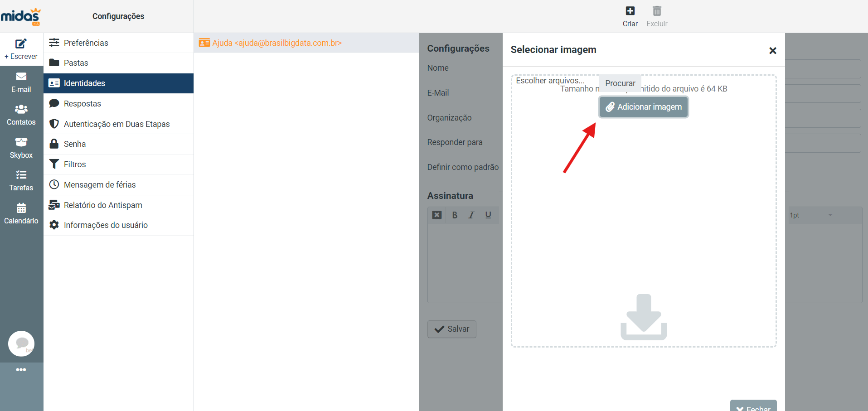Click the three-dots more options icon
The image size is (868, 411).
pyautogui.click(x=21, y=370)
